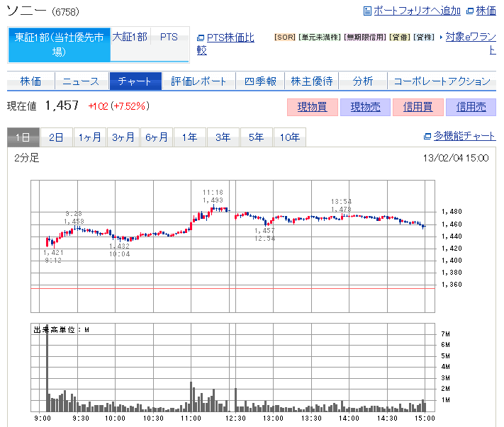
Task: Select the 5年 chart period
Action: tap(257, 137)
